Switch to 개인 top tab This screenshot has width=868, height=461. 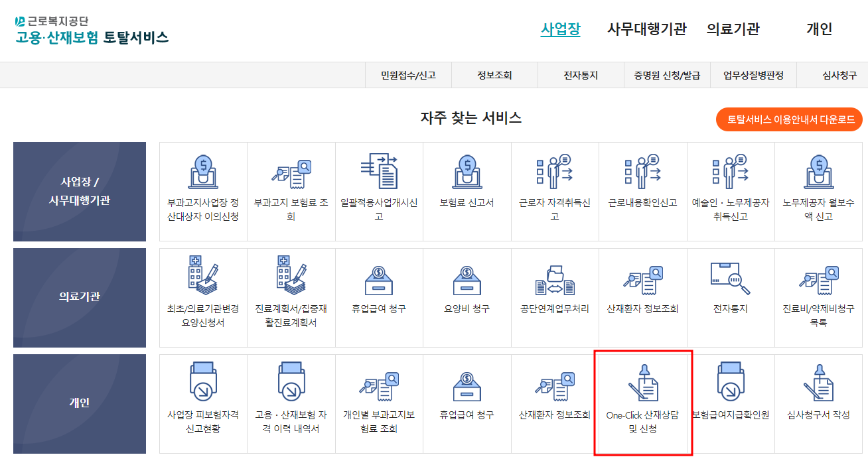(x=820, y=29)
